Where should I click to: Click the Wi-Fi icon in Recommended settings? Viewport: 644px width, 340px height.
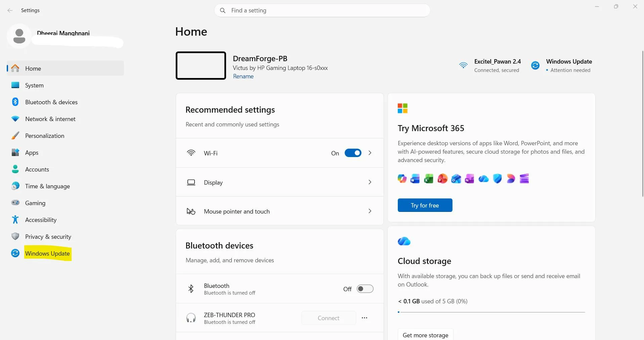tap(191, 153)
